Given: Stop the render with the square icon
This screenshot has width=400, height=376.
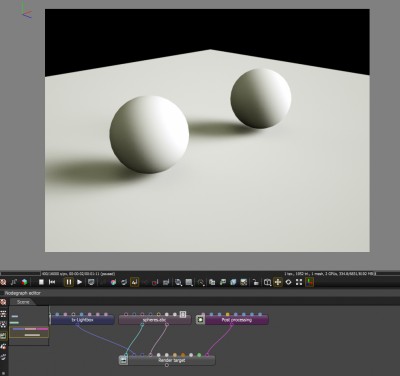Looking at the screenshot, I should (41, 282).
